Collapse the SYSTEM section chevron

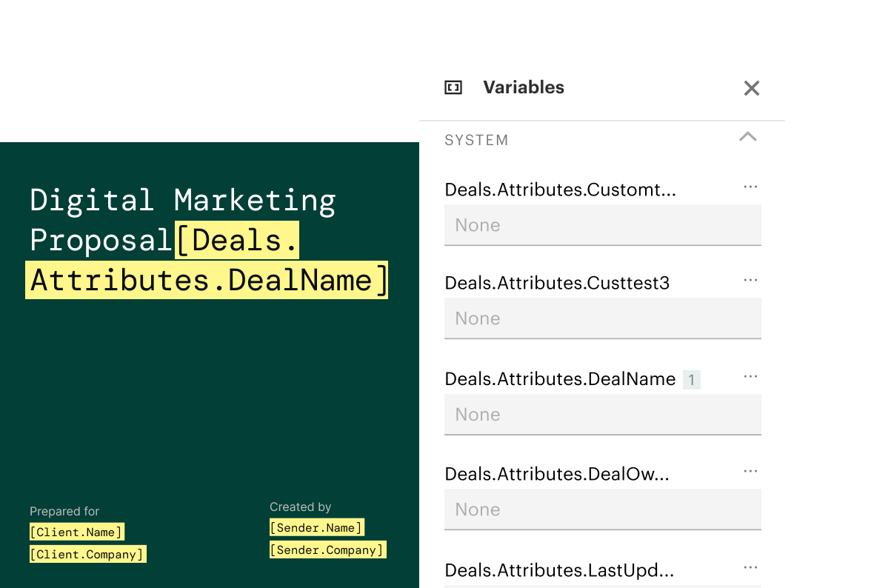(748, 137)
